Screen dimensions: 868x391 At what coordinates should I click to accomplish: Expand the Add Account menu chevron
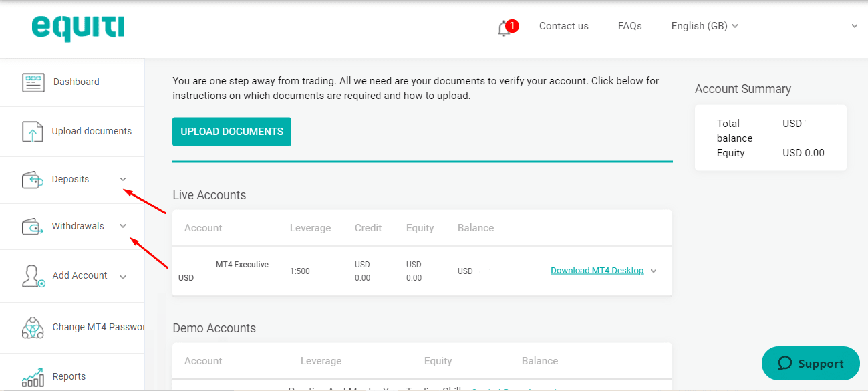click(x=123, y=277)
